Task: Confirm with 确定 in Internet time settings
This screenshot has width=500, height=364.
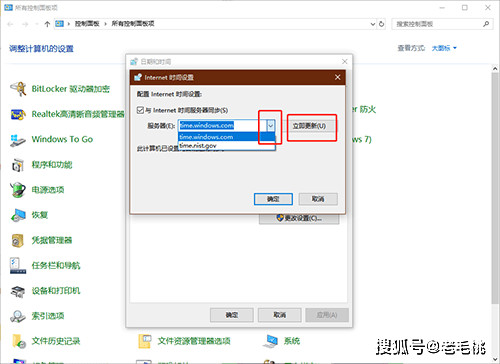Action: click(x=273, y=199)
